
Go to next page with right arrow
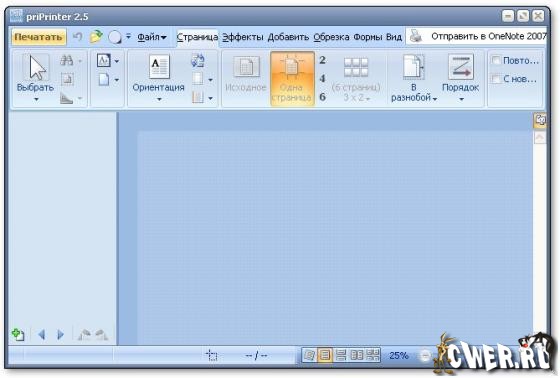pos(60,335)
